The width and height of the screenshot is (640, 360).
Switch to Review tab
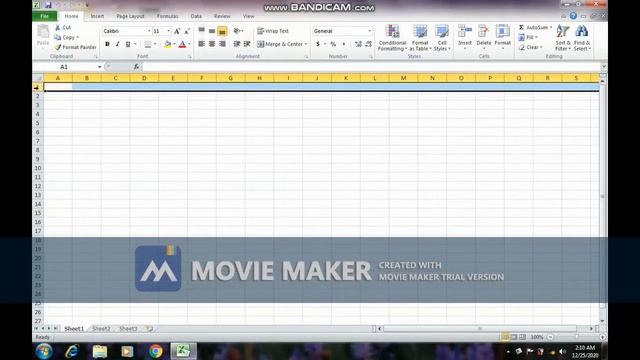[222, 16]
